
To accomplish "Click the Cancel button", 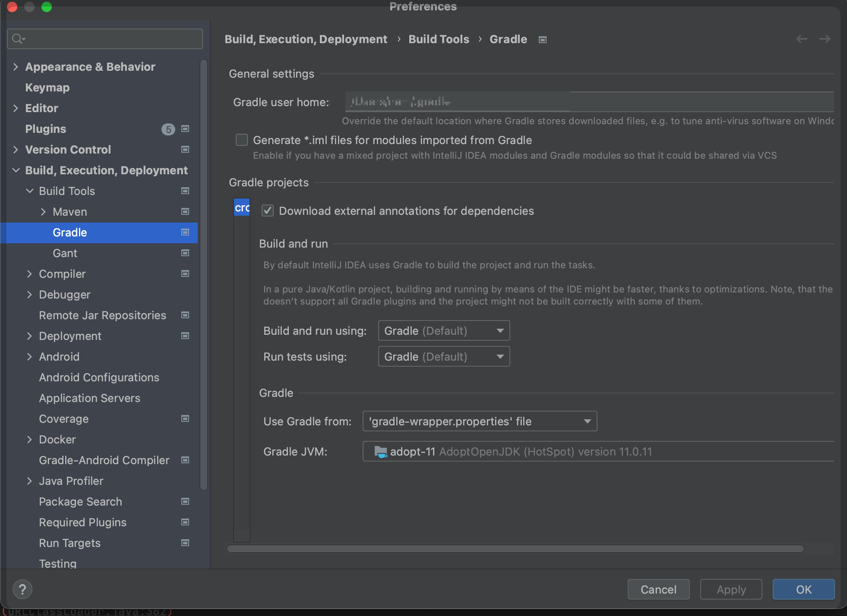I will 658,589.
